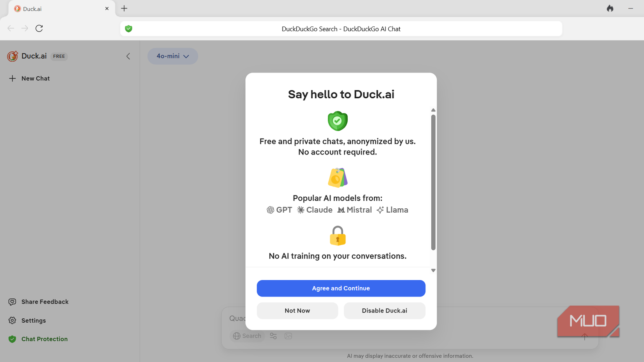Open Settings in the sidebar

point(27,321)
